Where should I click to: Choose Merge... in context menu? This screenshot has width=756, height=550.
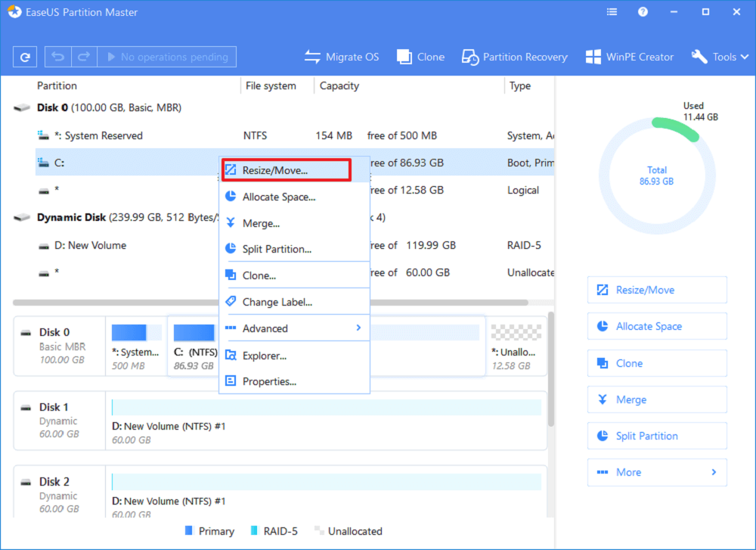(295, 223)
